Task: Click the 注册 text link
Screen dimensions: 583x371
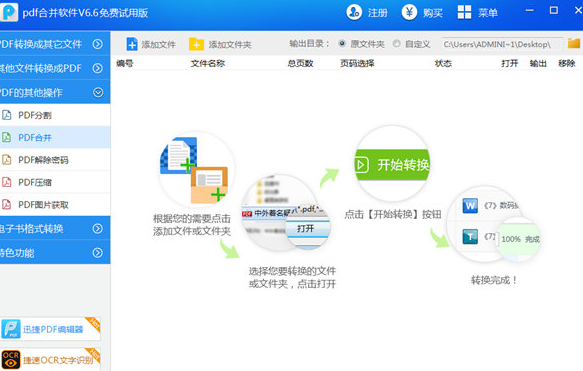Action: coord(378,13)
